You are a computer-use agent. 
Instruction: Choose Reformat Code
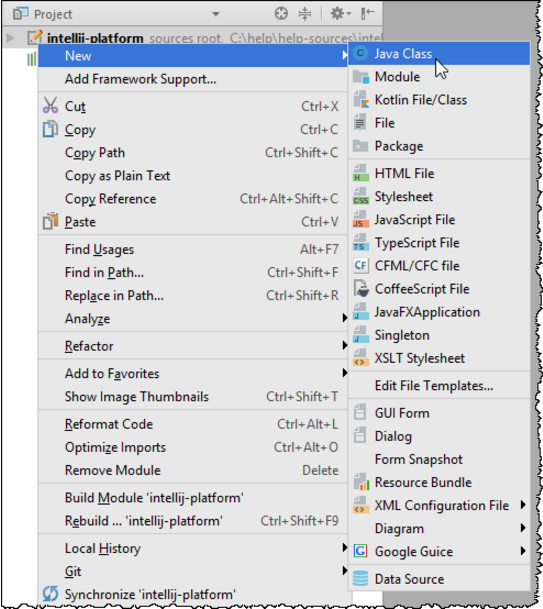pyautogui.click(x=193, y=424)
